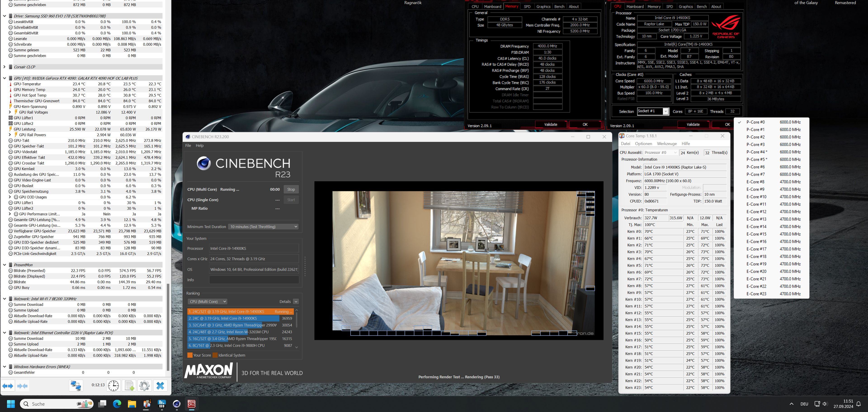This screenshot has height=412, width=868.
Task: Select P-Core #4 * in core list
Action: coord(771,152)
